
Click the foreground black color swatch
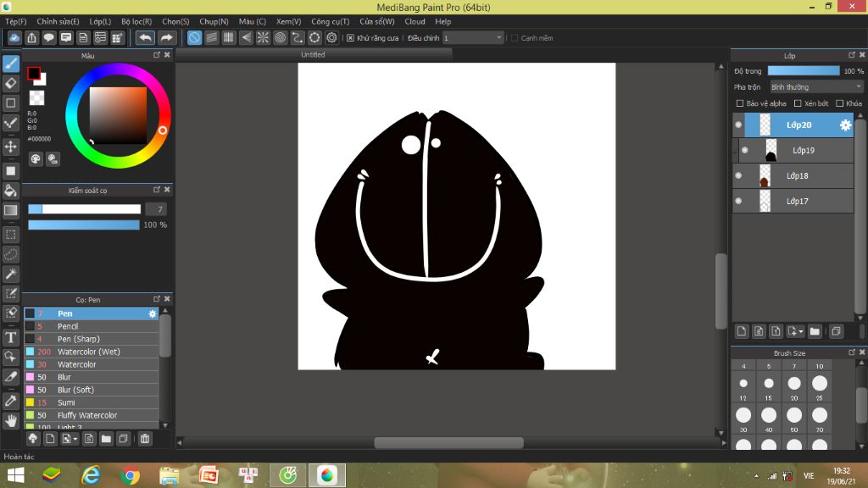(34, 73)
